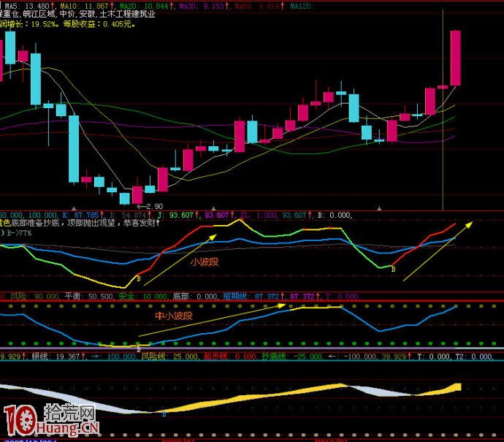Click the 风险线: 25.000 label
Screen dimensions: 504x442
click(169, 357)
